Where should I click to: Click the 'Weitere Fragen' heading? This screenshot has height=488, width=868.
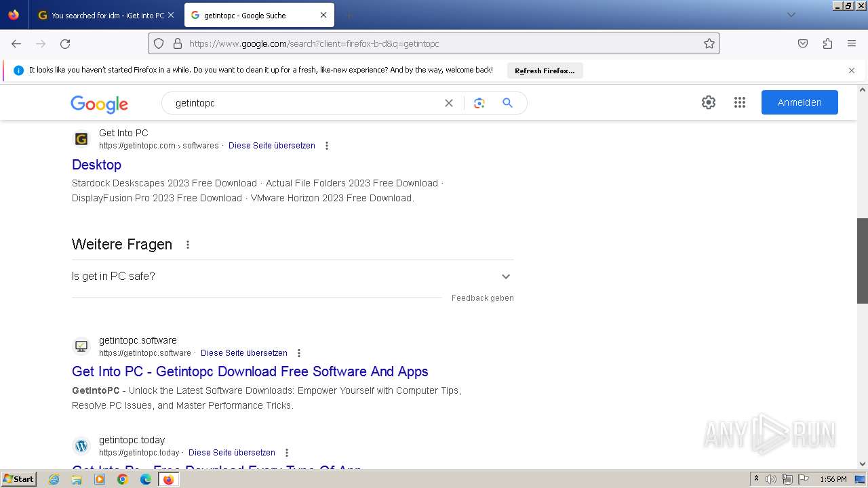(x=122, y=245)
